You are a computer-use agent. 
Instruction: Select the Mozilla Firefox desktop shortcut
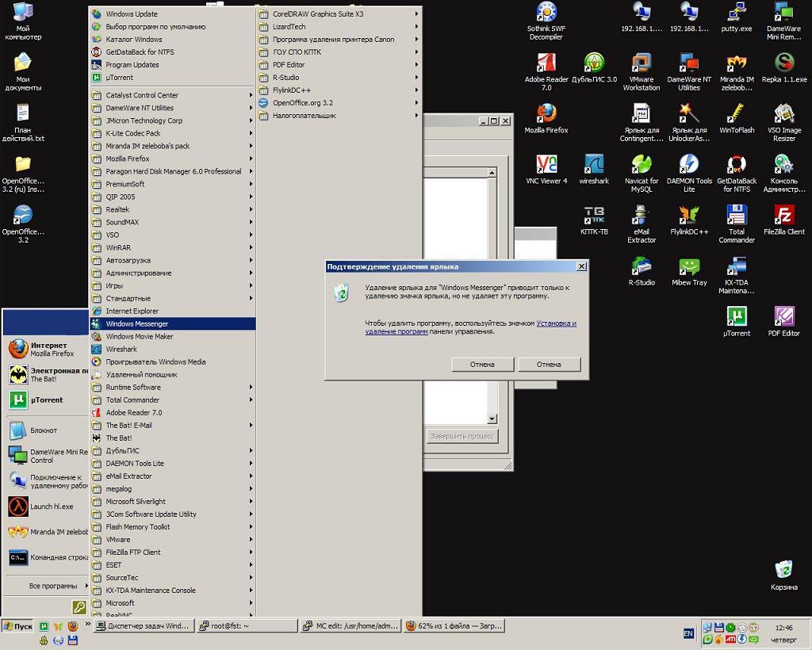pos(546,119)
